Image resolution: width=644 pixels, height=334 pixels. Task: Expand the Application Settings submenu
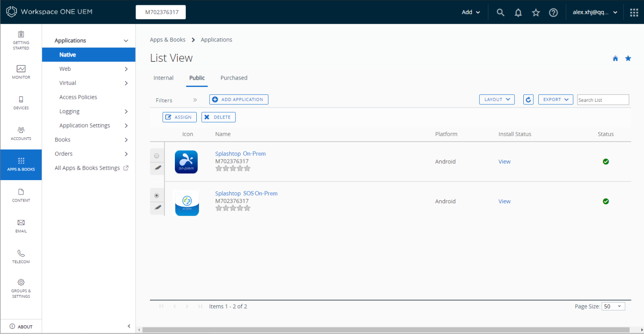pos(126,125)
